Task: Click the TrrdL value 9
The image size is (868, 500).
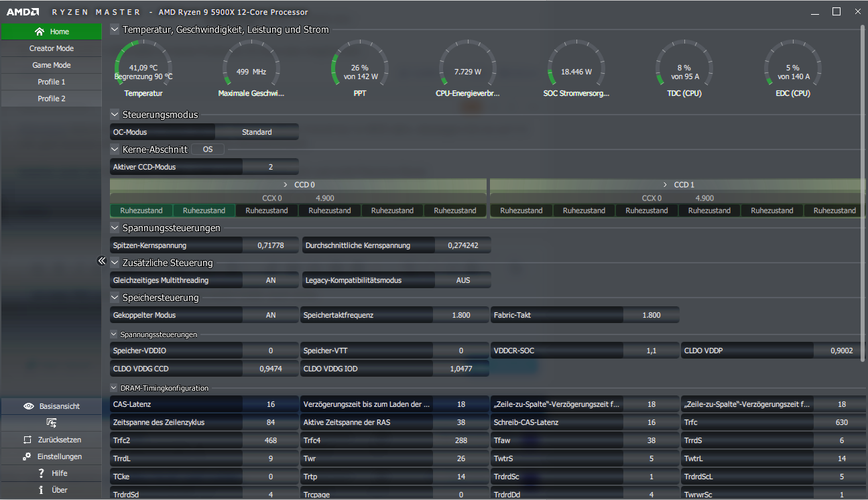Action: [x=271, y=458]
